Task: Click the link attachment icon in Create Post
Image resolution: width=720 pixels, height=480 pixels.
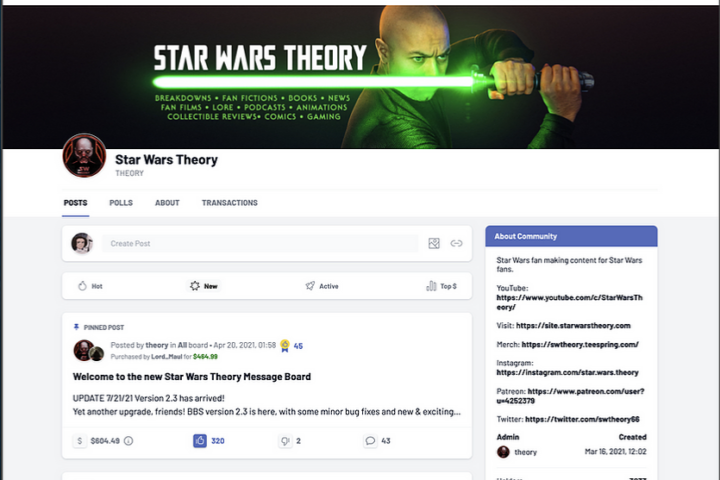Action: point(456,243)
